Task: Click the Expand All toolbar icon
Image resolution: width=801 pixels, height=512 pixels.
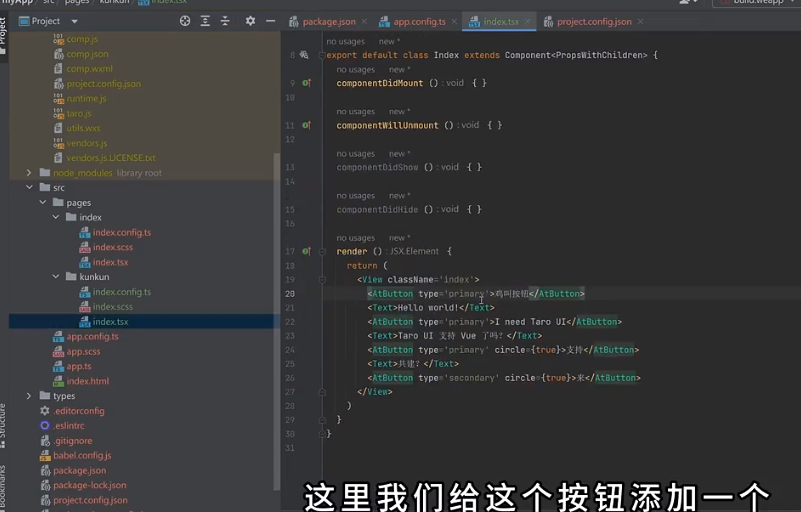Action: click(205, 21)
